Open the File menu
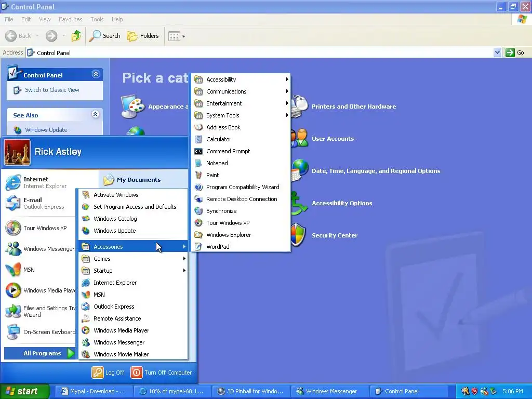This screenshot has height=399, width=532. (9, 19)
